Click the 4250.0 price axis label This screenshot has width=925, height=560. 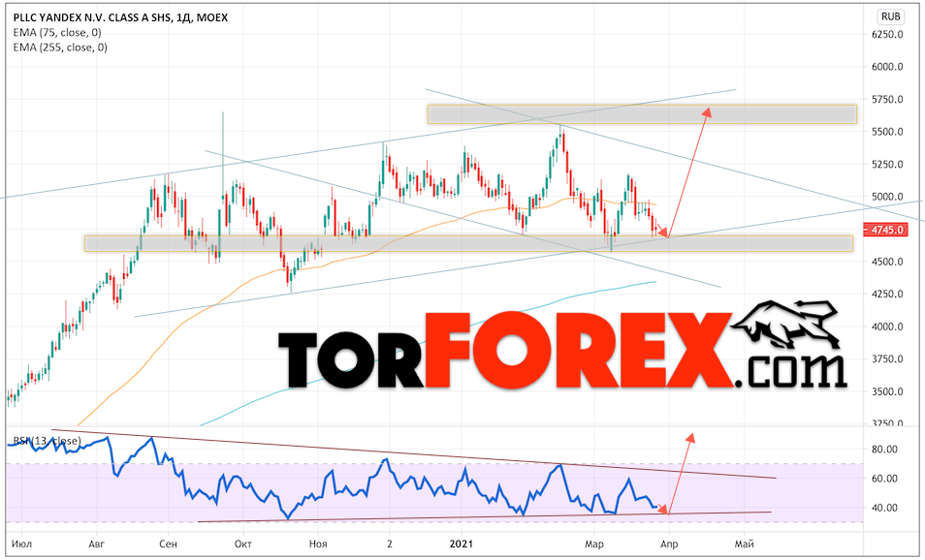pos(887,294)
